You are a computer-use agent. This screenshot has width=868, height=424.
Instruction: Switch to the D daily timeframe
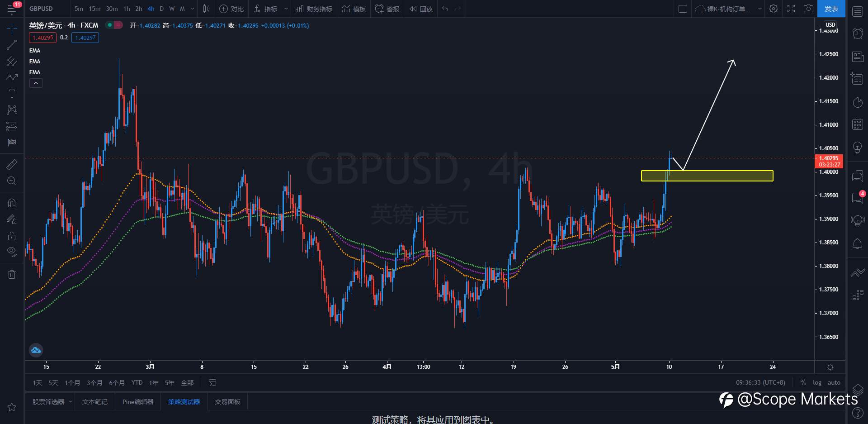[x=161, y=9]
